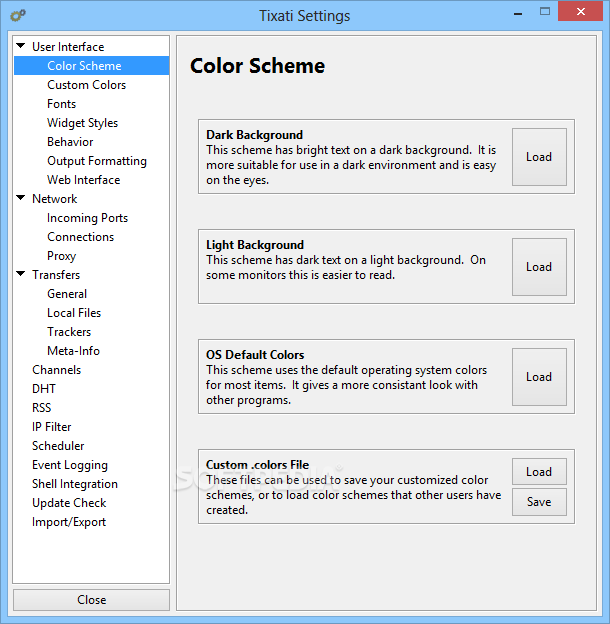This screenshot has height=624, width=610.
Task: Go to Update Check settings
Action: click(69, 503)
